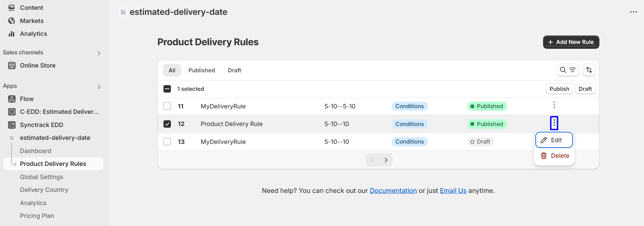Click the search and filter icon button
Viewport: 644px width, 226px height.
[568, 70]
